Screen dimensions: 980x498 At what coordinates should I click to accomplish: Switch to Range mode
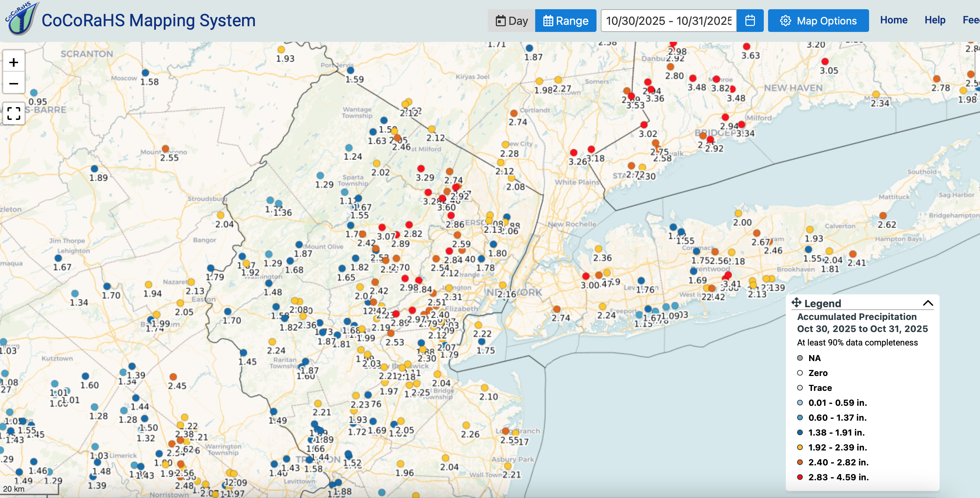click(565, 21)
